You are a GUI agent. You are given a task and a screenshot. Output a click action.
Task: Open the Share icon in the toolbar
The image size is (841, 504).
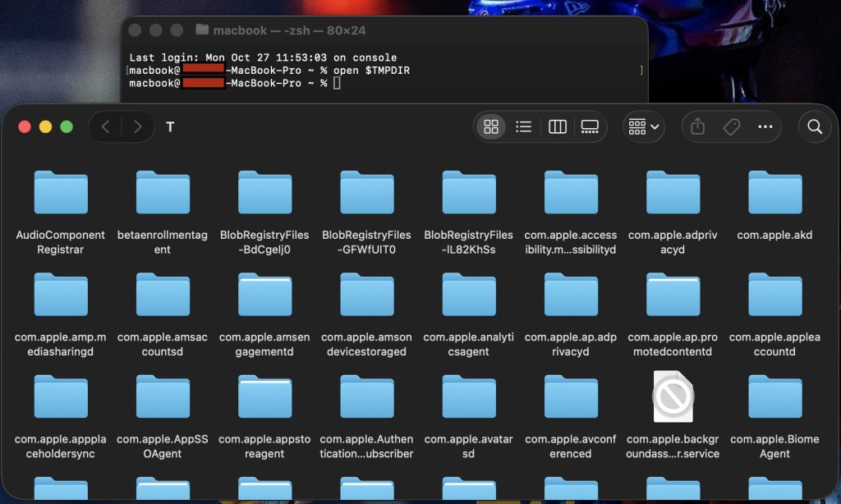click(696, 126)
